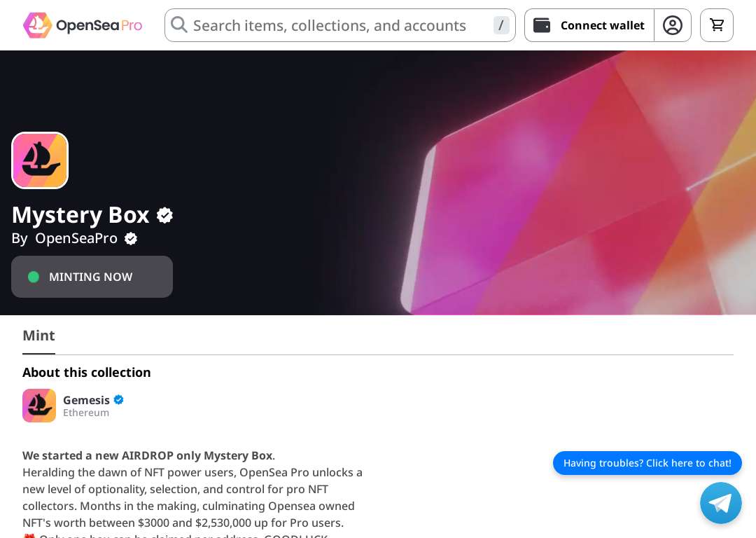
Task: Click the verified badge beside OpenSeaPro creator
Action: click(131, 238)
